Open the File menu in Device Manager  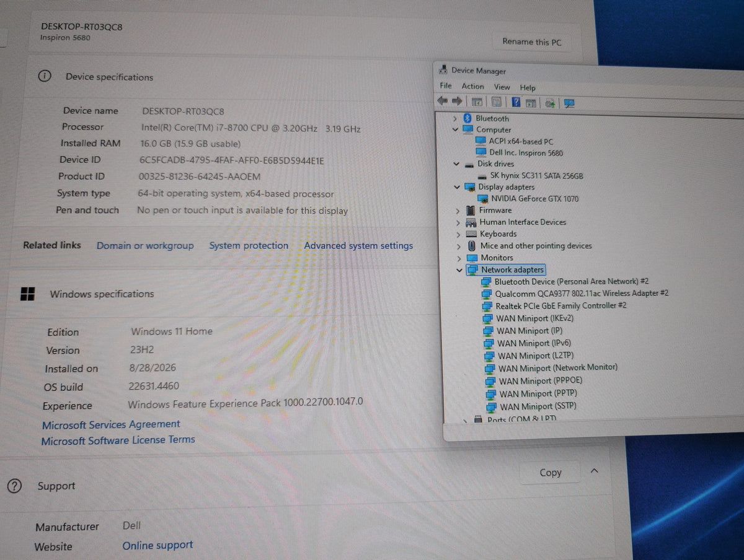[x=446, y=85]
